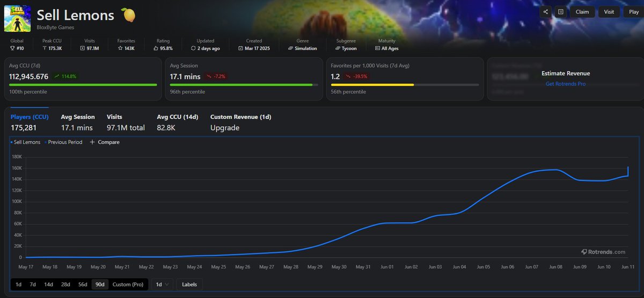Select the 56d time range
Image resolution: width=644 pixels, height=298 pixels.
(x=83, y=284)
